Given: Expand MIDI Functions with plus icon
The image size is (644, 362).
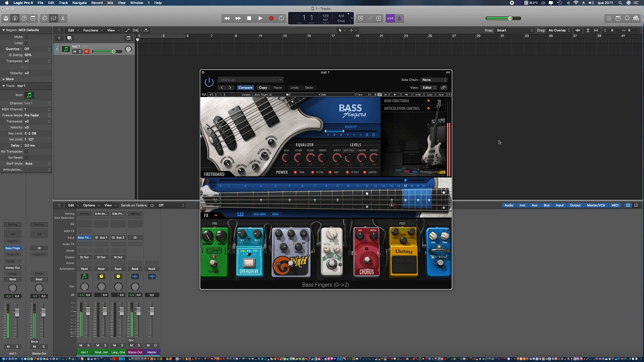Looking at the screenshot, I should pyautogui.click(x=429, y=101).
